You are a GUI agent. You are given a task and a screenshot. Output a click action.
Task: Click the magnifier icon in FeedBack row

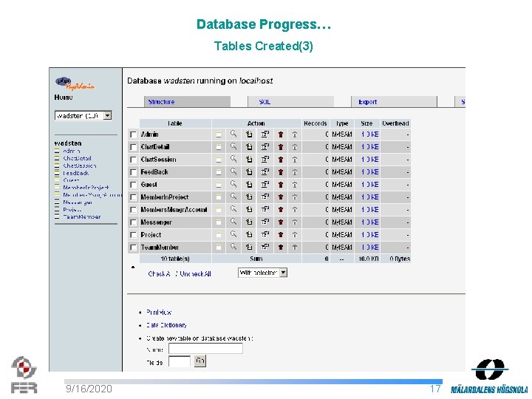(x=233, y=171)
